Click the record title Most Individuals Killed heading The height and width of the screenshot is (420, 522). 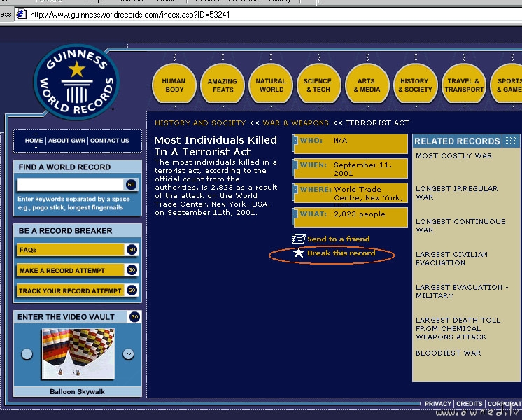click(x=216, y=146)
